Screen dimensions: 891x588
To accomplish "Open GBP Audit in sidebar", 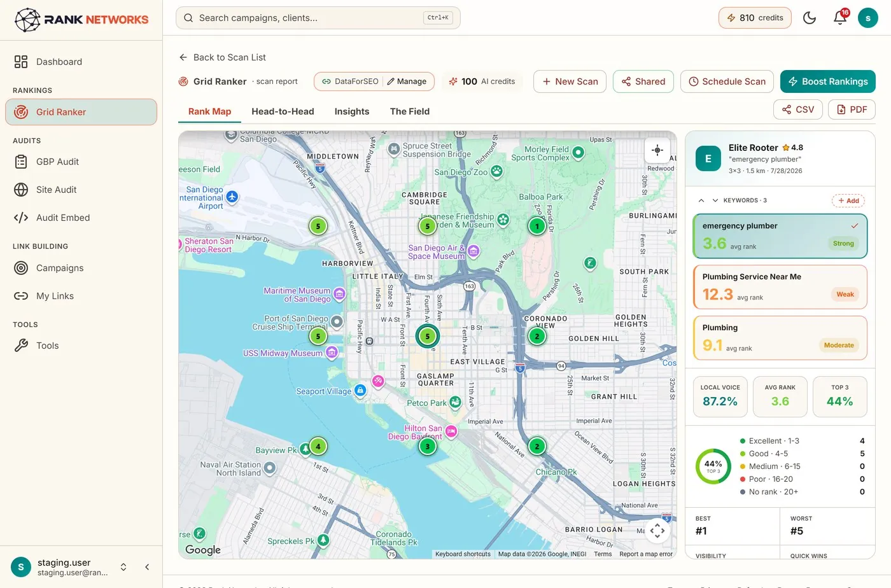I will (x=81, y=162).
